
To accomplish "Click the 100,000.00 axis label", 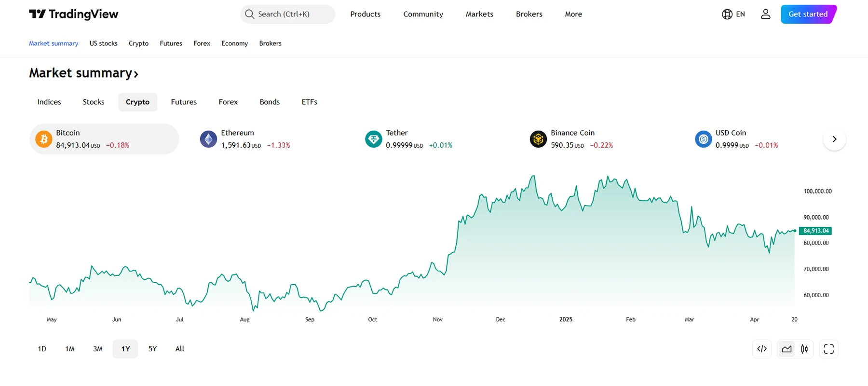I will 818,191.
